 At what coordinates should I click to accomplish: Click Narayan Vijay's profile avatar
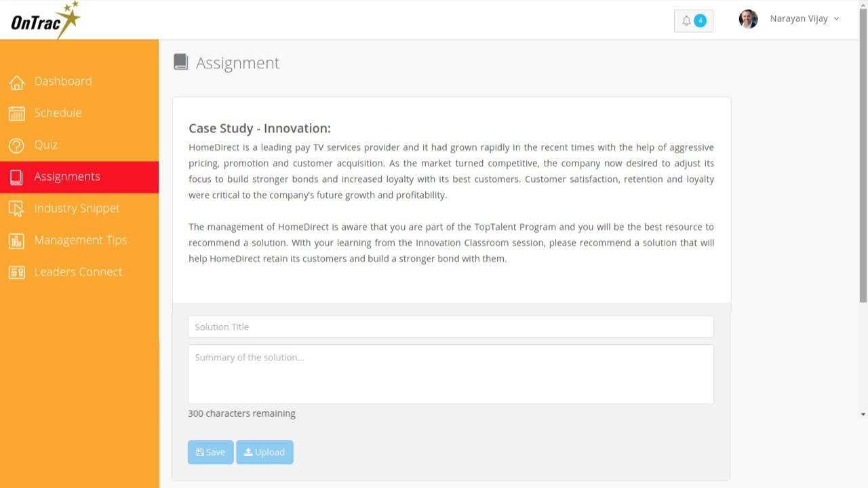tap(748, 19)
